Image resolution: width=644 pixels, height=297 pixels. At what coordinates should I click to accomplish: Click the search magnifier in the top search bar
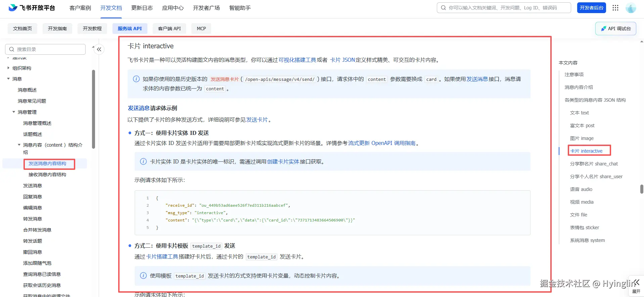[444, 8]
